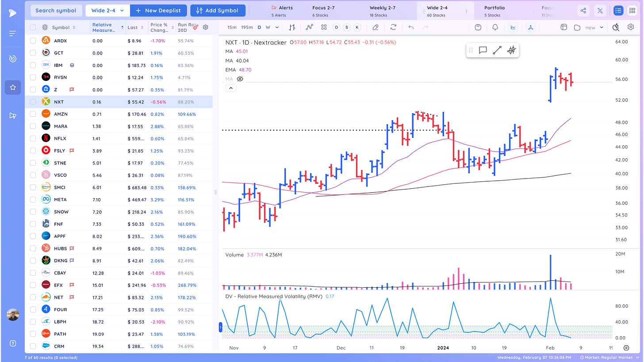This screenshot has height=362, width=644.
Task: Click the New Deeplist button
Action: pos(159,11)
